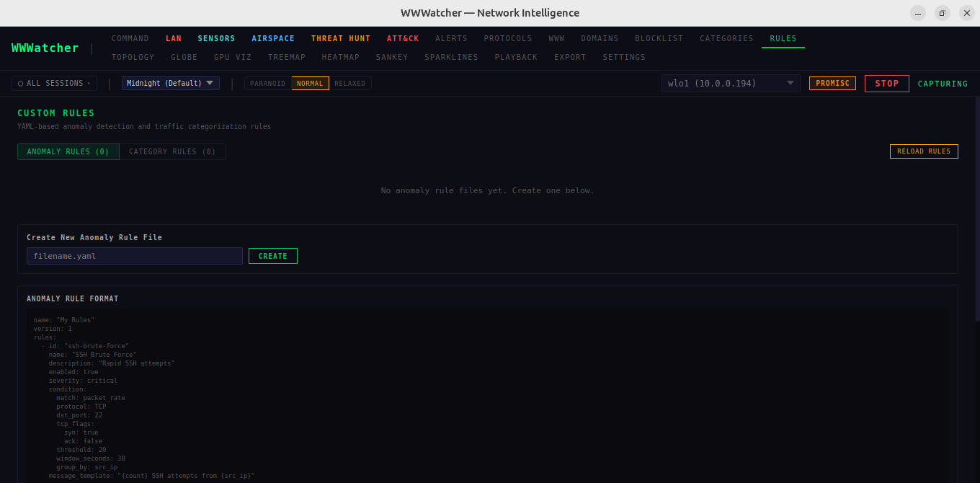Click the page vertical scrollbar
The image size is (980, 483).
[976, 209]
